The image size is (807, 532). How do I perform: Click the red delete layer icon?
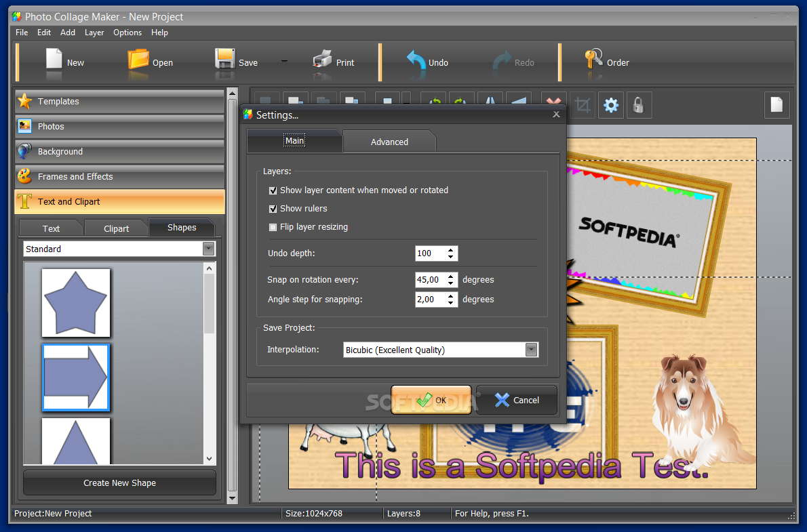(554, 100)
